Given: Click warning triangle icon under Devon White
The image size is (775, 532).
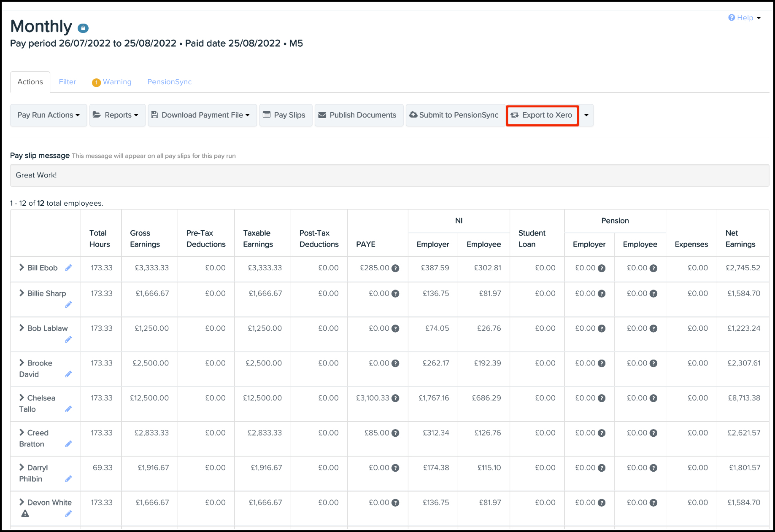Looking at the screenshot, I should click(25, 513).
